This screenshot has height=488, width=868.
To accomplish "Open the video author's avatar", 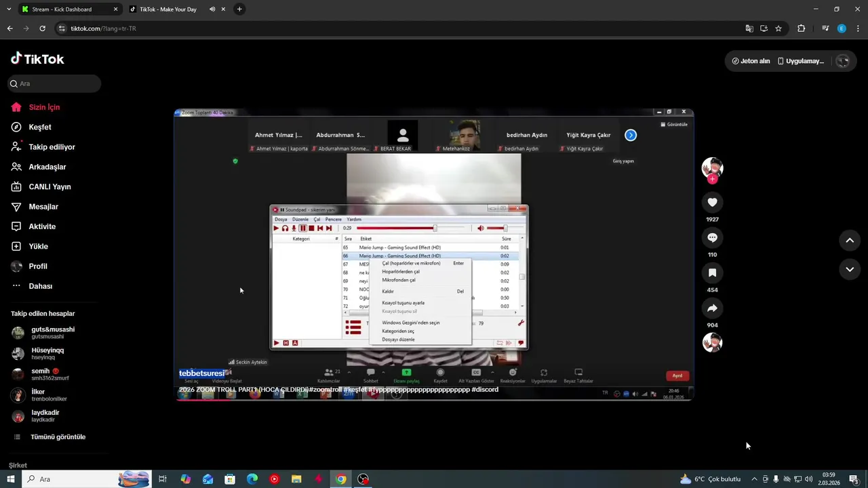I will [712, 168].
